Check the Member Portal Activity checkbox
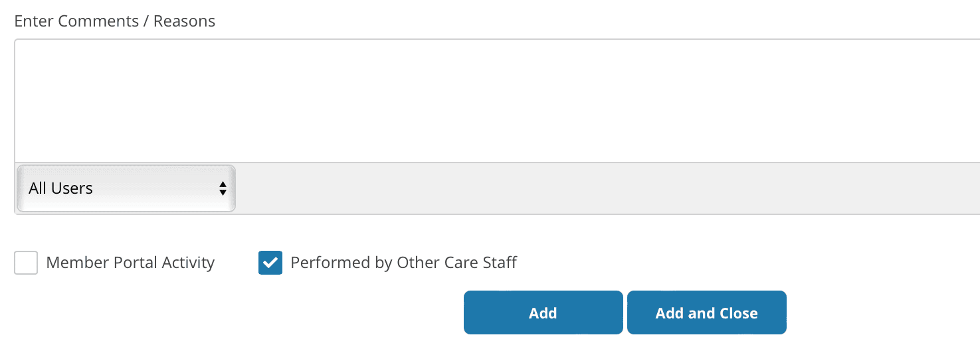 (x=26, y=263)
